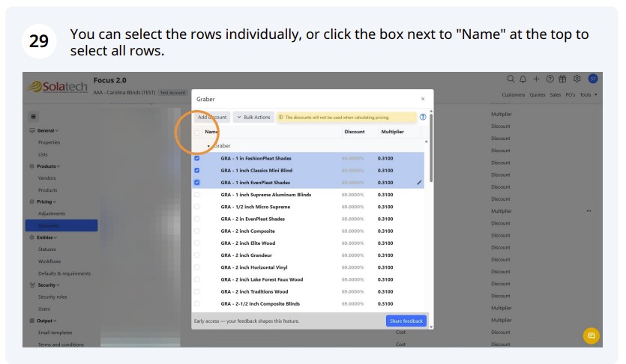This screenshot has height=364, width=626.
Task: Open the Sales menu
Action: (x=556, y=95)
